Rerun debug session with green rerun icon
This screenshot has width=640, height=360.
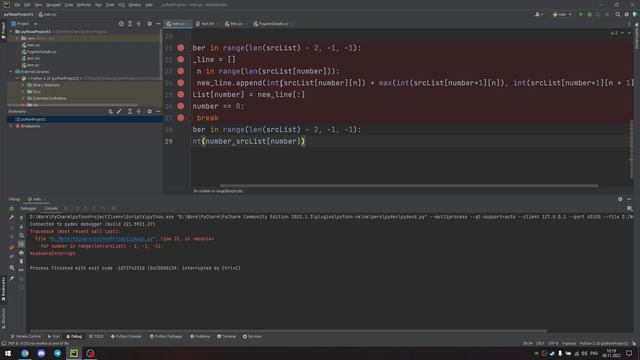tap(11, 209)
